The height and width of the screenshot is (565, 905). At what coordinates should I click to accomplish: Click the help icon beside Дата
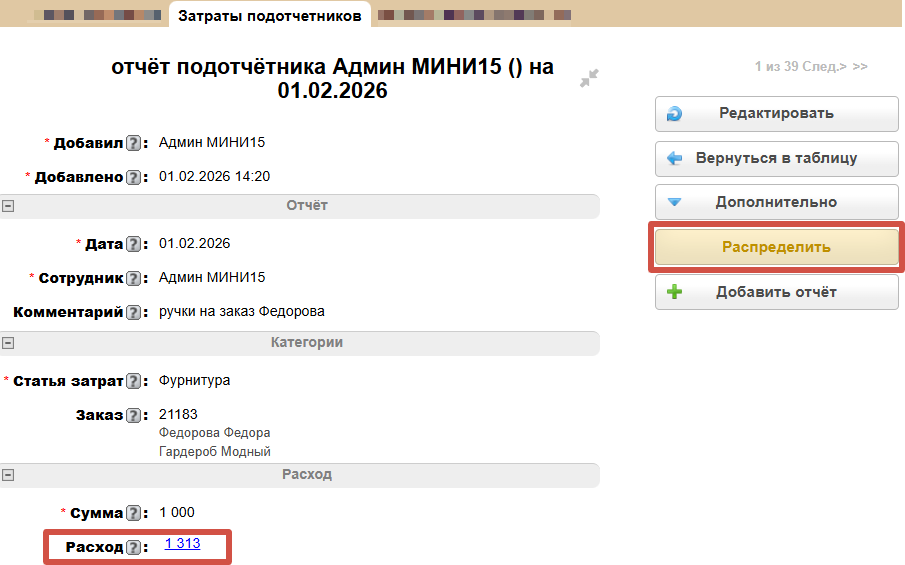coord(133,244)
